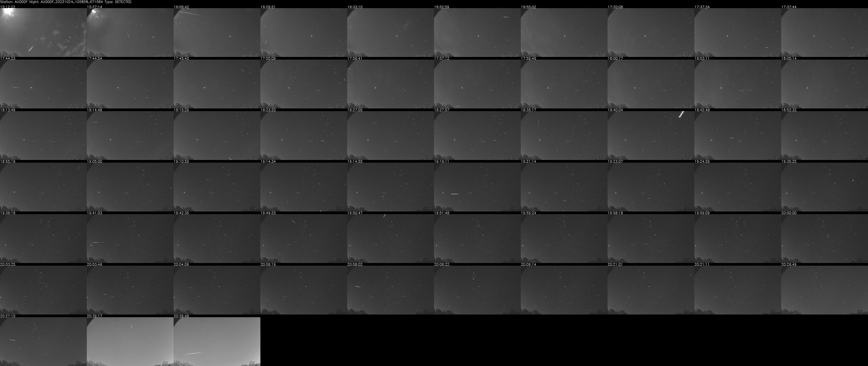868x366 pixels.
Task: Open the 18:15:29 detection frame
Action: point(217,135)
